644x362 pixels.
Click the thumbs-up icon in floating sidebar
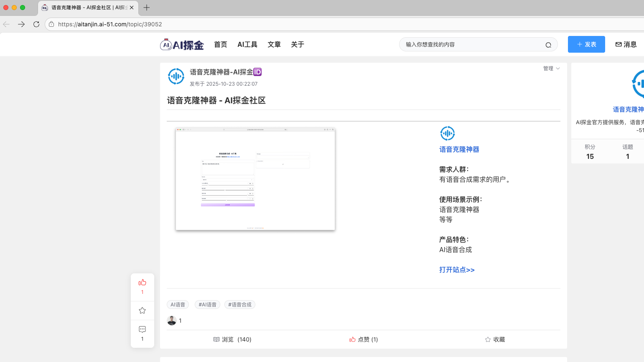(x=143, y=283)
